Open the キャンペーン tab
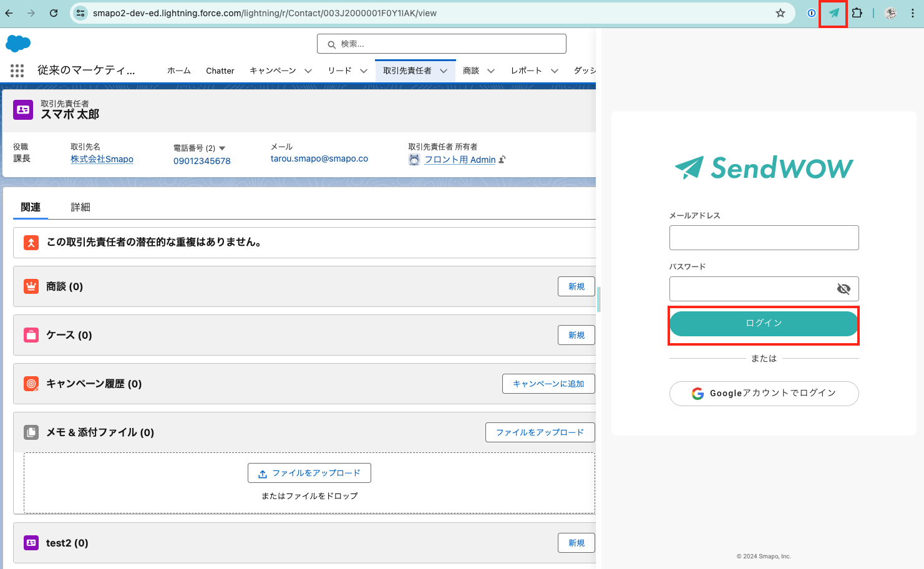Viewport: 924px width, 569px height. coord(273,71)
